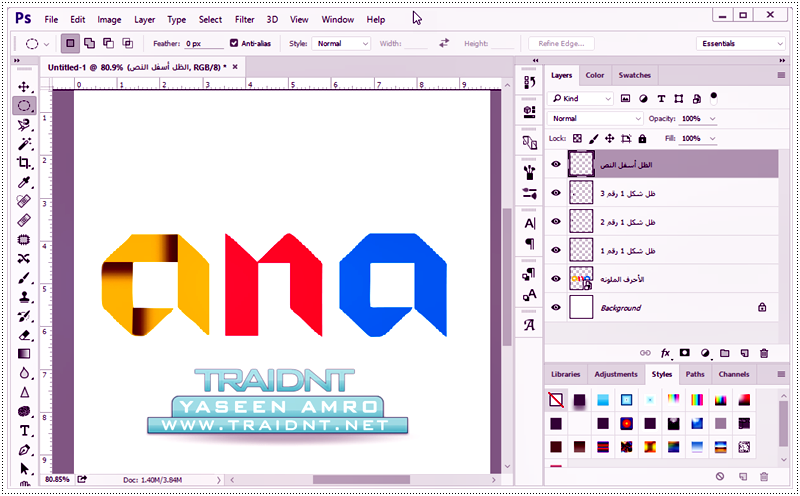Open the Fill slider dropdown arrow
This screenshot has height=496, width=800.
(x=713, y=138)
